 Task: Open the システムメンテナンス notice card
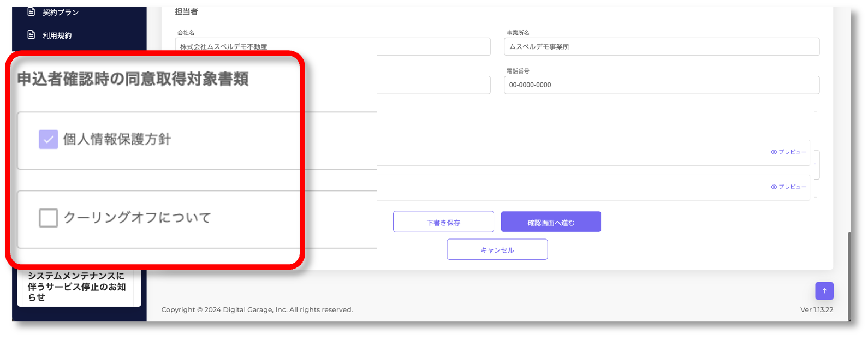(x=79, y=287)
